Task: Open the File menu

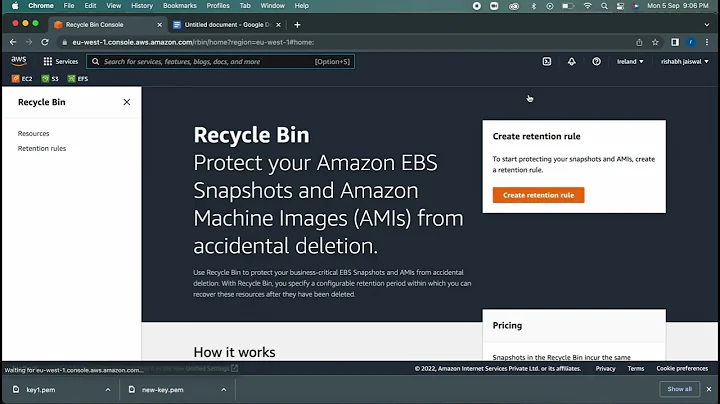Action: [x=69, y=6]
